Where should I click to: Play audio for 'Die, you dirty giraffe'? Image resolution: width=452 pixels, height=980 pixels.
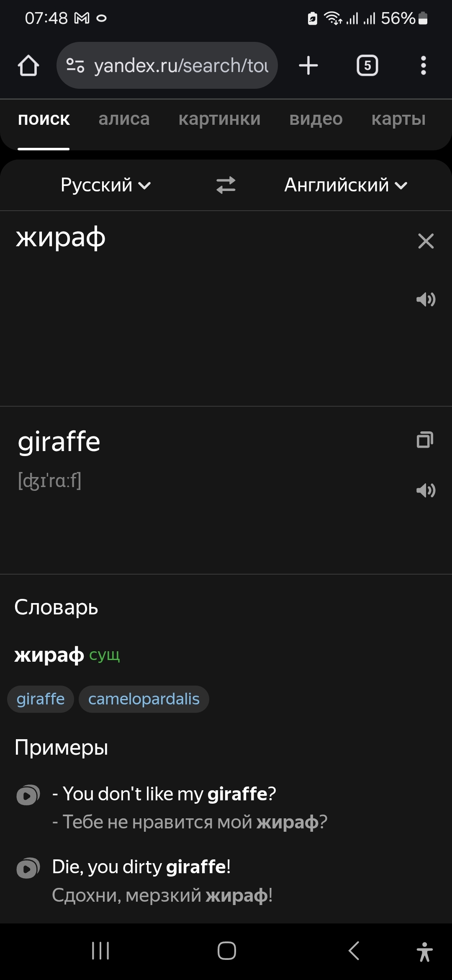tap(28, 868)
